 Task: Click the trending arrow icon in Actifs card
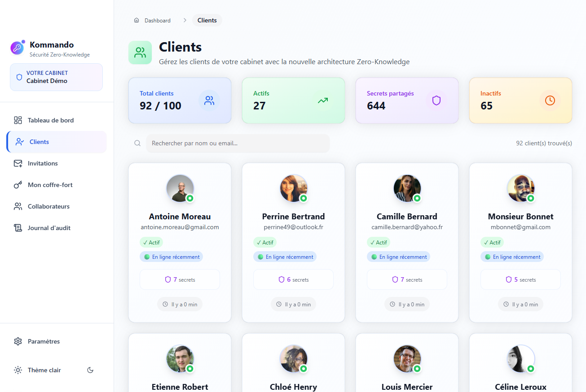323,100
